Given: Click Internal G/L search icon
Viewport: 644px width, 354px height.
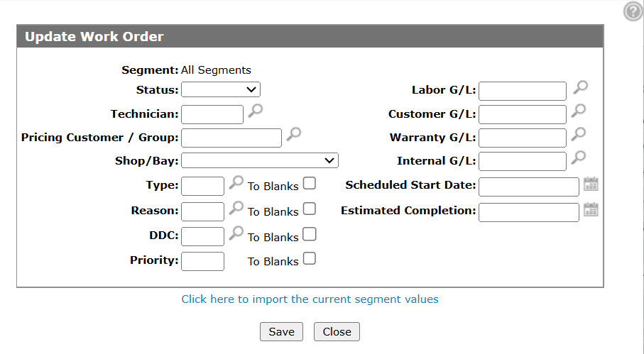Looking at the screenshot, I should 579,157.
